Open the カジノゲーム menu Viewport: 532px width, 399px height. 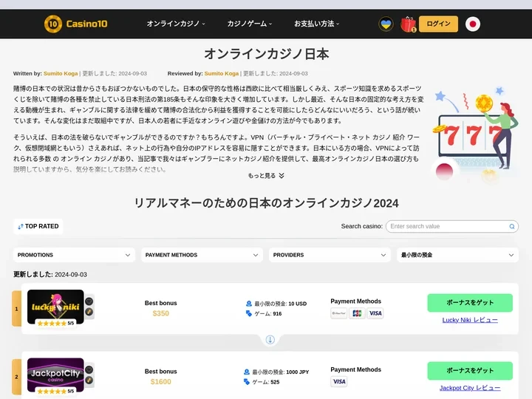[x=250, y=24]
